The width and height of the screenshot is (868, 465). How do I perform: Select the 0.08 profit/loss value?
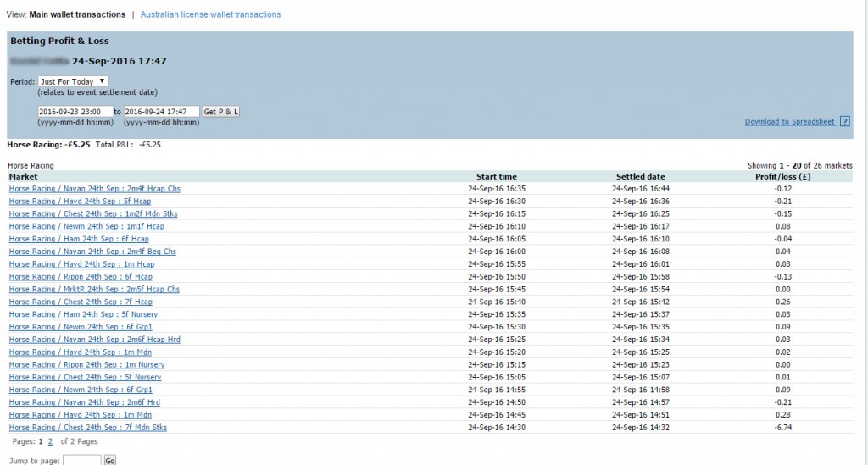point(782,227)
